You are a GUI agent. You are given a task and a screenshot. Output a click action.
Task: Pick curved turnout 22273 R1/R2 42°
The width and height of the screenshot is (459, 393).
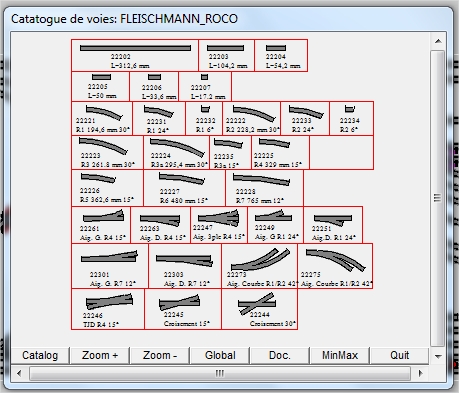[260, 266]
